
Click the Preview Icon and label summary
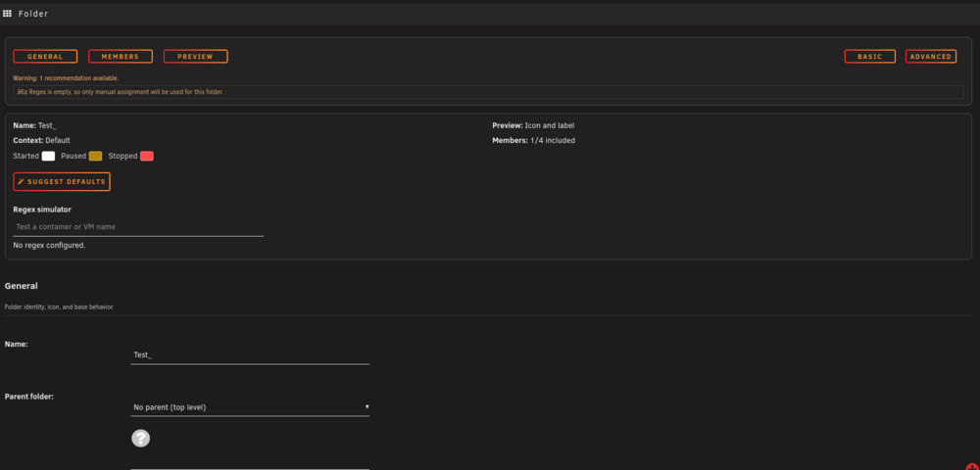533,125
